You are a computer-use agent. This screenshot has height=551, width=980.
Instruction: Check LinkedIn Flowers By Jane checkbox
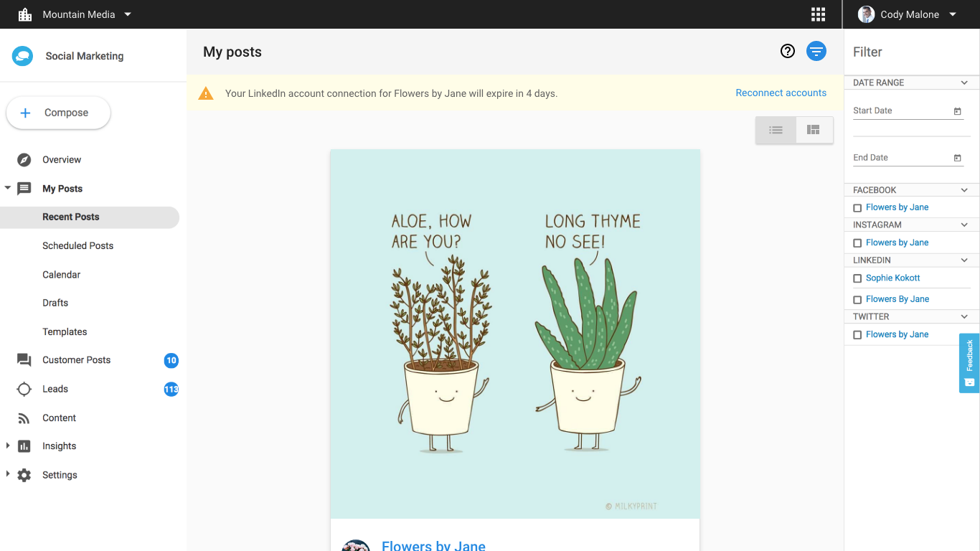point(857,300)
